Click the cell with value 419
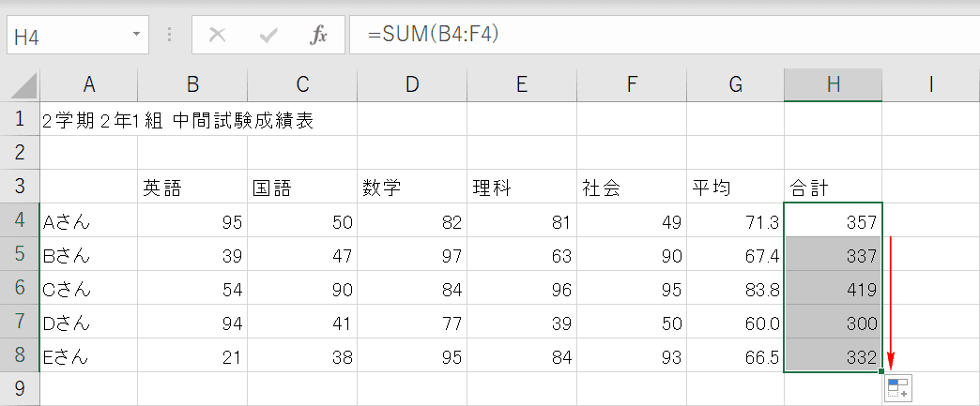 pos(834,289)
